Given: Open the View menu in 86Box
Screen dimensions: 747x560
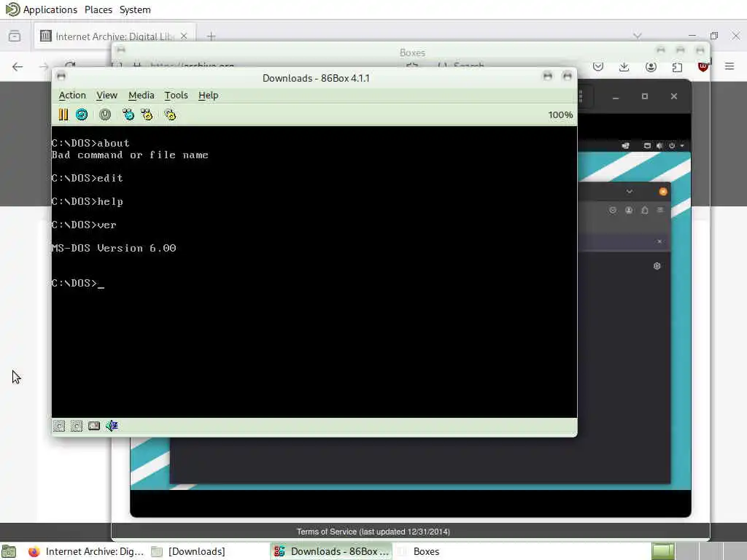Looking at the screenshot, I should pyautogui.click(x=107, y=96).
